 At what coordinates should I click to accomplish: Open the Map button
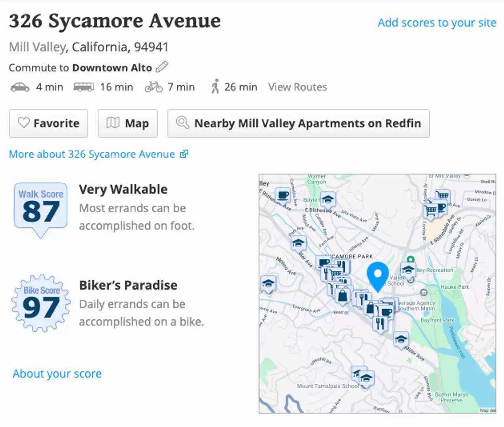click(x=128, y=123)
